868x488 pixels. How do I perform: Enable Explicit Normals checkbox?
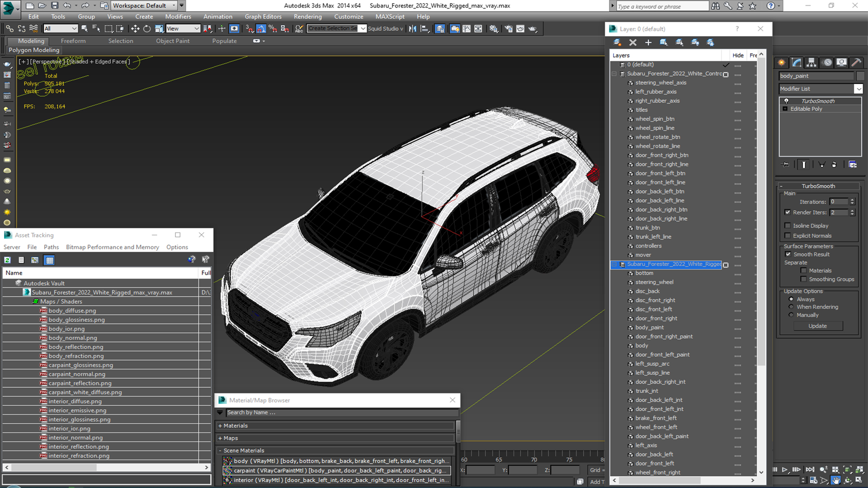788,235
